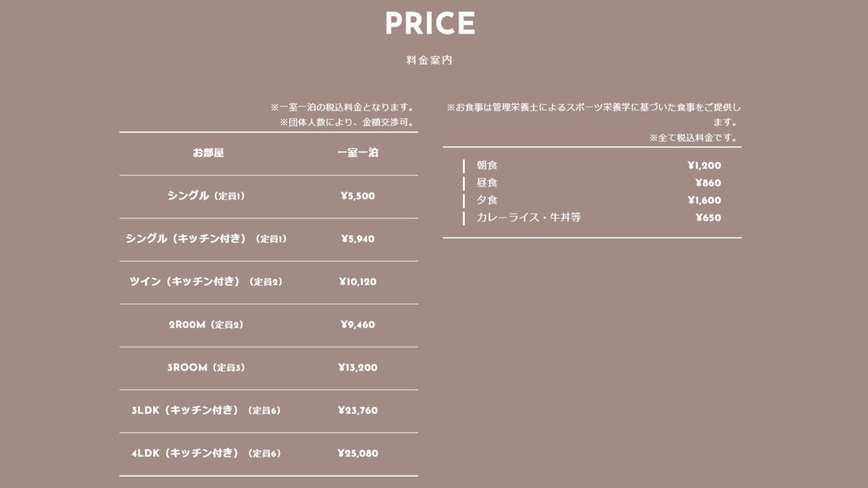
Task: Click the ¥10,120 price
Action: 357,282
